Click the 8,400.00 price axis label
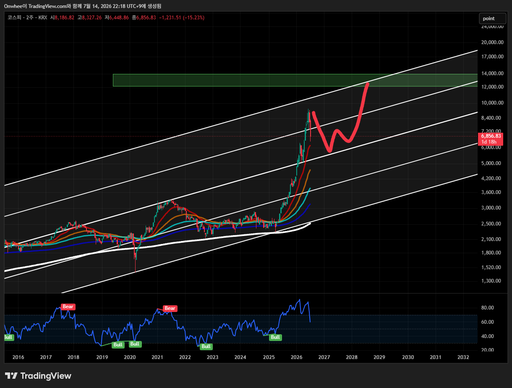The width and height of the screenshot is (512, 388). point(491,118)
